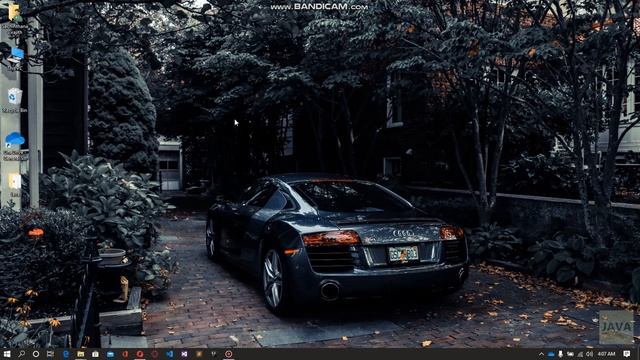Image resolution: width=640 pixels, height=360 pixels.
Task: Select the blue cloud shortcut on desktop
Action: tap(15, 145)
